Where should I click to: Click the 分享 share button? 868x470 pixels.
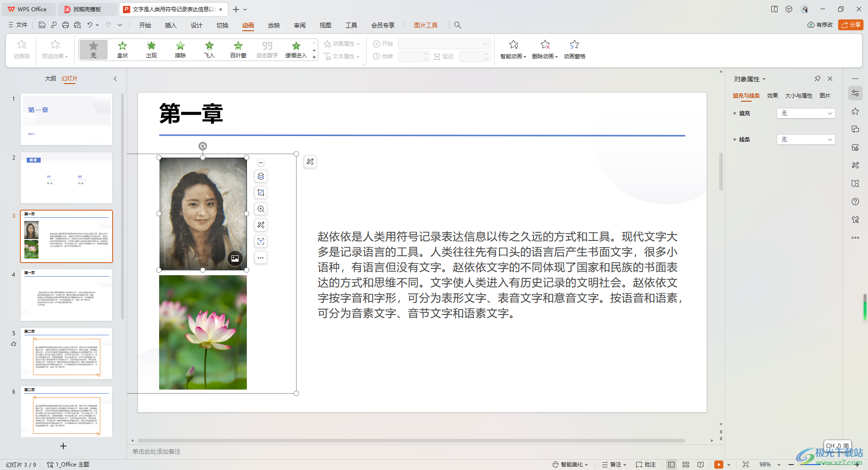tap(851, 25)
